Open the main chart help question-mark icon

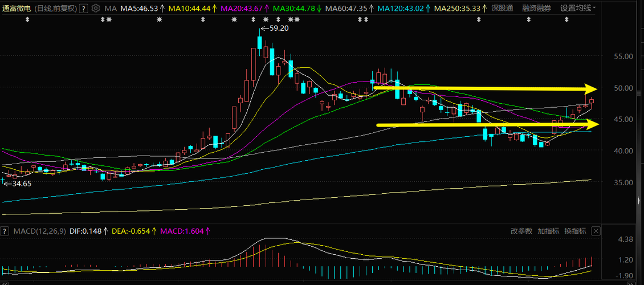[84, 8]
